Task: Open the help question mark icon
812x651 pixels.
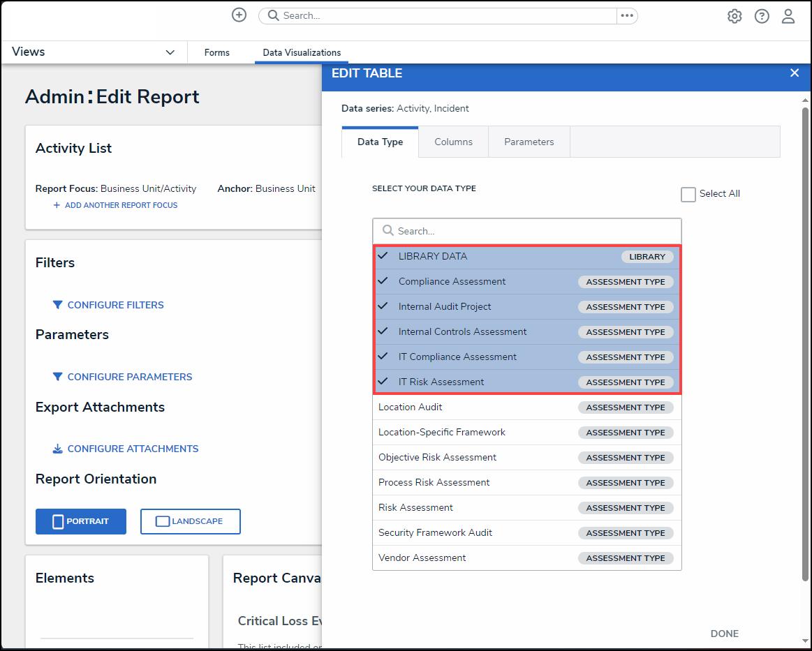Action: coord(762,16)
